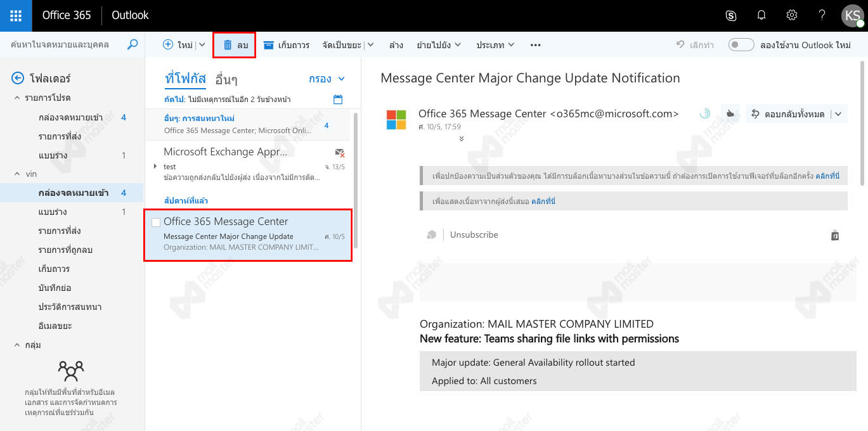Switch to อื่นๆ tab
Image resolution: width=868 pixels, height=431 pixels.
point(226,79)
